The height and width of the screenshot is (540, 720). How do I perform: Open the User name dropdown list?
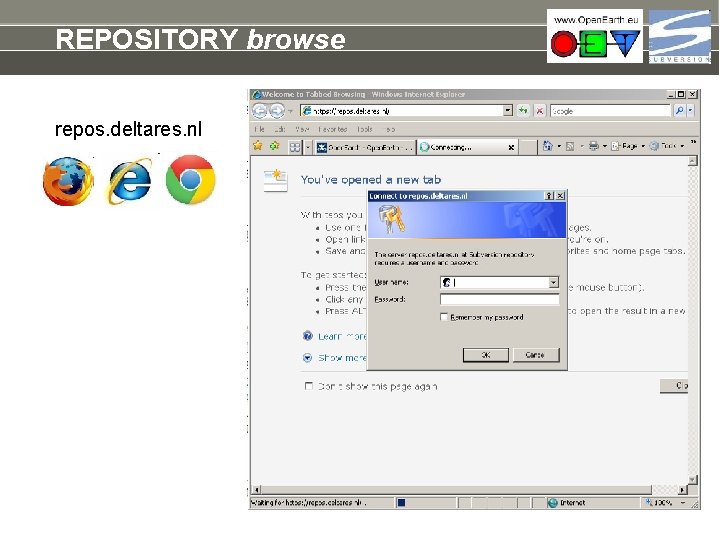tap(554, 282)
